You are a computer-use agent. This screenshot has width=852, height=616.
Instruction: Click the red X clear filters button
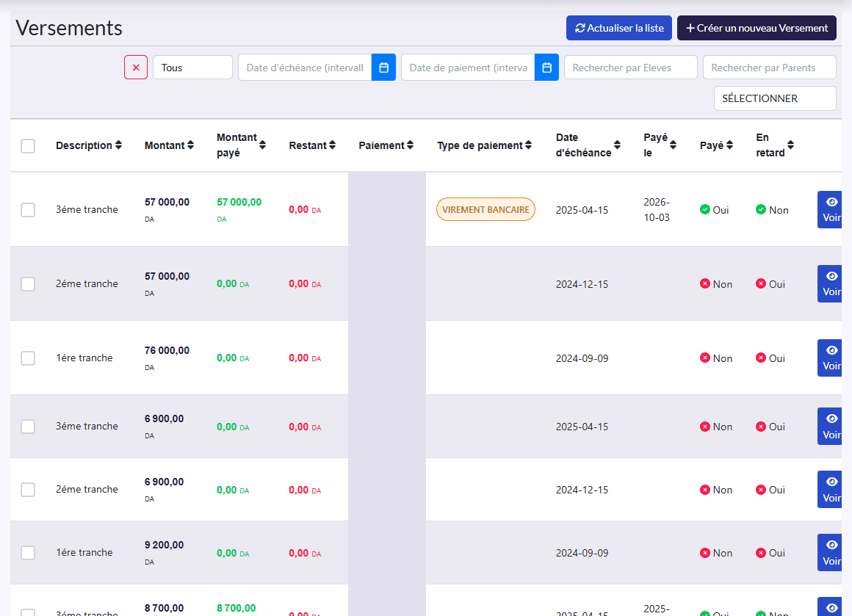tap(136, 68)
